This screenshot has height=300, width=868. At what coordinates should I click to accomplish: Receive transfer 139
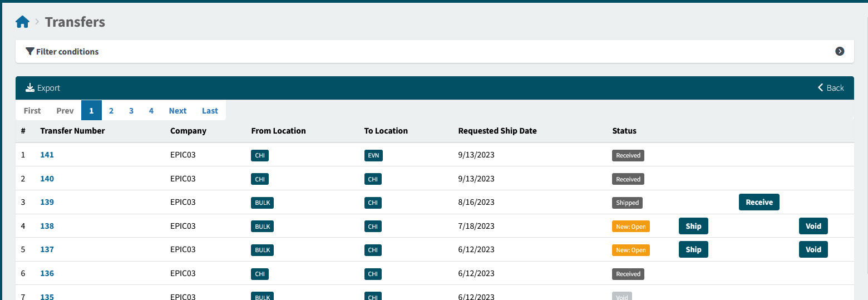pos(759,202)
